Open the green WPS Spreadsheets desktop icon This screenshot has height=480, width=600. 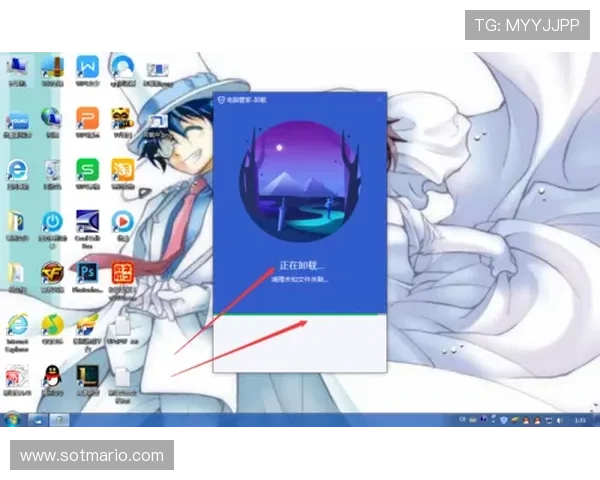88,168
